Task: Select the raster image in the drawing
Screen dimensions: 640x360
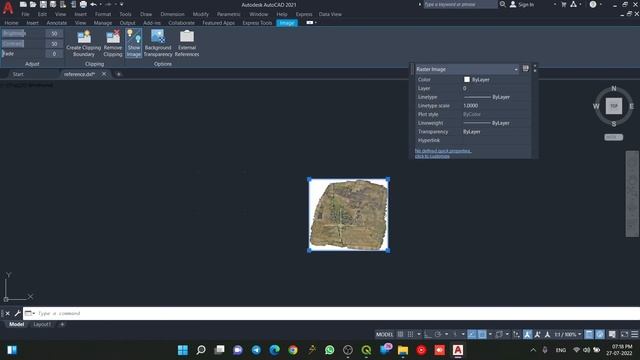Action: pos(348,215)
